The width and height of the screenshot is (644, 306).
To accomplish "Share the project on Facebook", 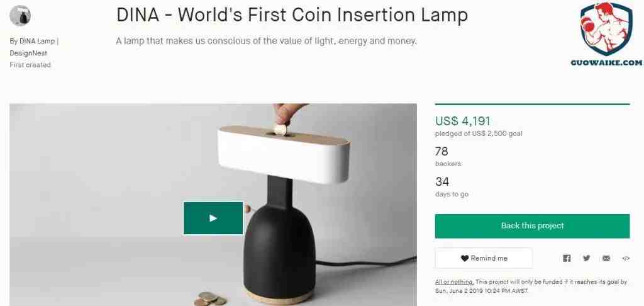I will (x=567, y=258).
